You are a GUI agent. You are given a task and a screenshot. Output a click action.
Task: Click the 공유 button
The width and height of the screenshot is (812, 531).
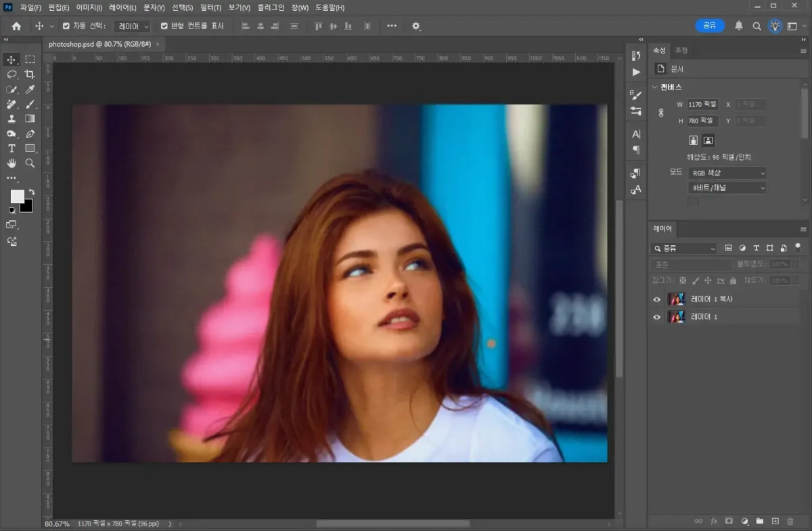tap(710, 24)
